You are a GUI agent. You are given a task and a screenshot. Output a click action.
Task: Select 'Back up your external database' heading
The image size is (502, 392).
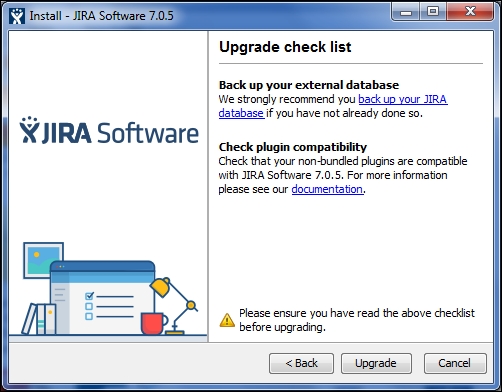pyautogui.click(x=309, y=85)
